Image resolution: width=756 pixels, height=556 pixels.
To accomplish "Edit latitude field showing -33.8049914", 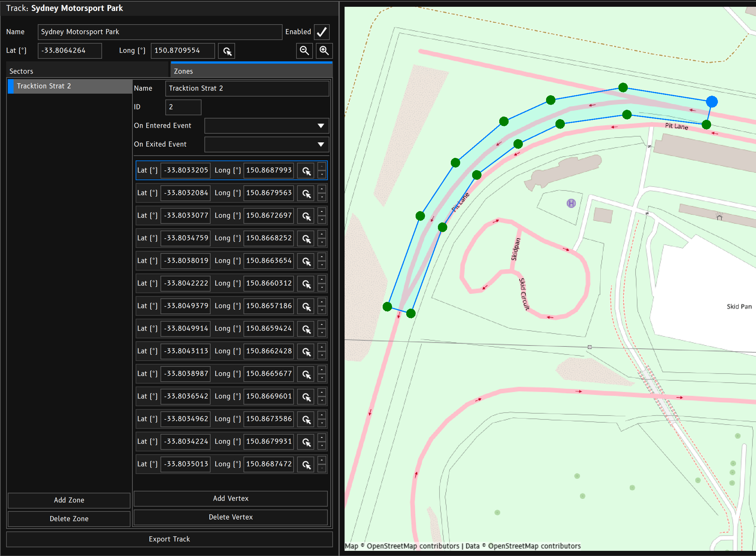I will pos(185,328).
